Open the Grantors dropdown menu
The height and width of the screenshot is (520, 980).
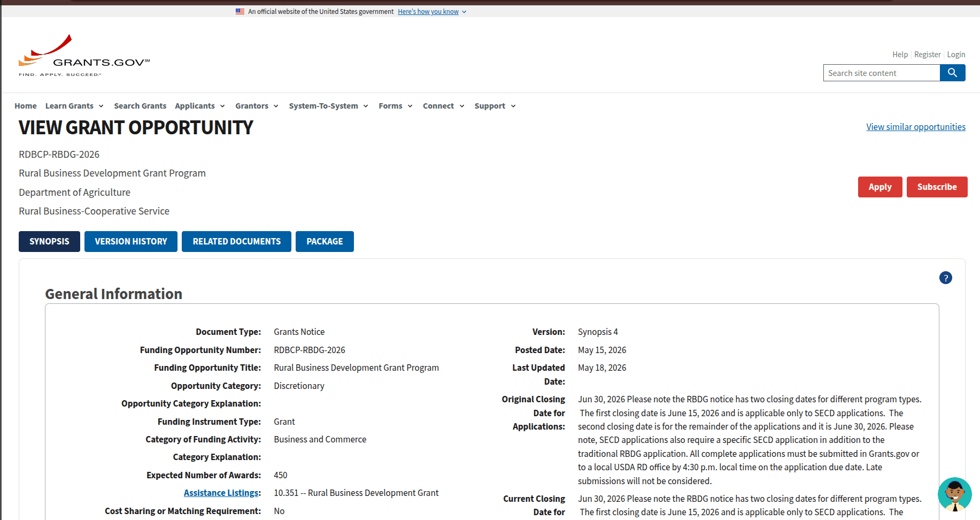pyautogui.click(x=257, y=106)
